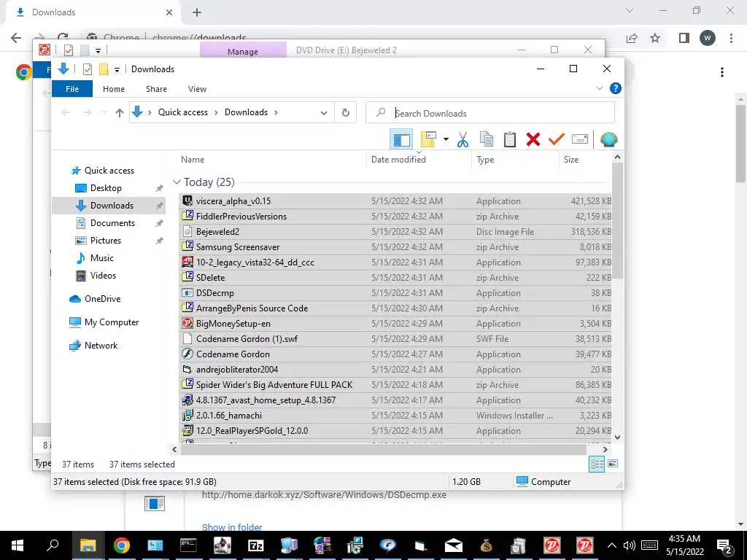This screenshot has width=747, height=560.
Task: Click Downloads in the address breadcrumb
Action: click(x=246, y=112)
